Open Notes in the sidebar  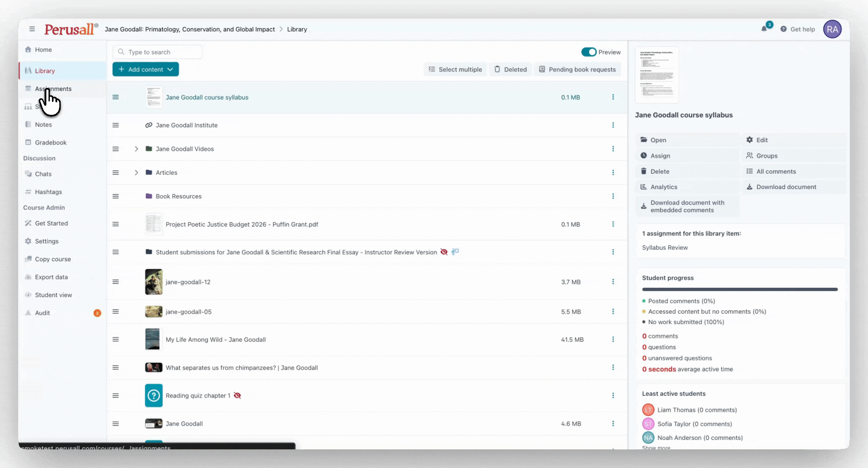(x=63, y=125)
